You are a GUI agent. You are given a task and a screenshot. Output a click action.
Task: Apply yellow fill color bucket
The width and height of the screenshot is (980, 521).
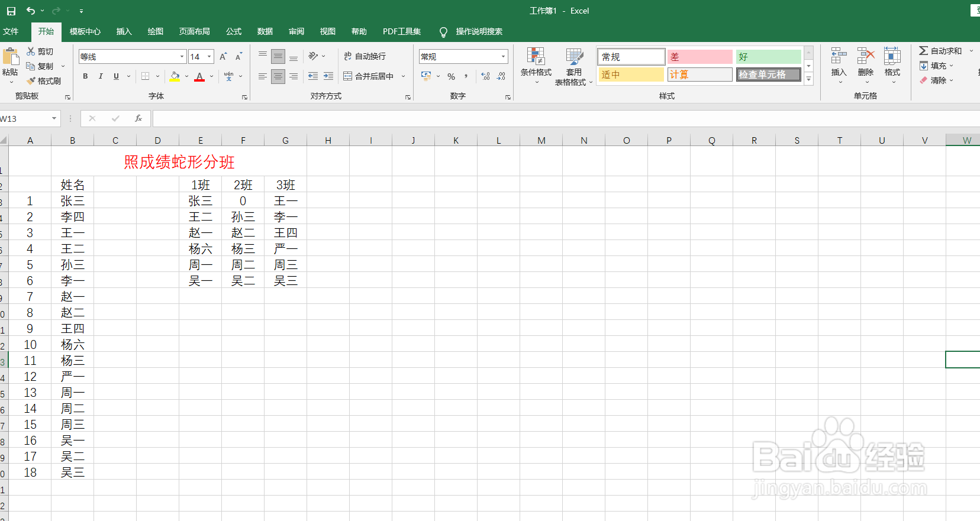click(x=175, y=76)
